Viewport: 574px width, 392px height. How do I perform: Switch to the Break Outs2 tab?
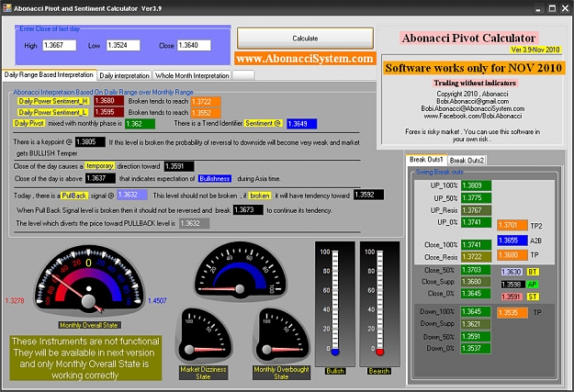pos(467,161)
